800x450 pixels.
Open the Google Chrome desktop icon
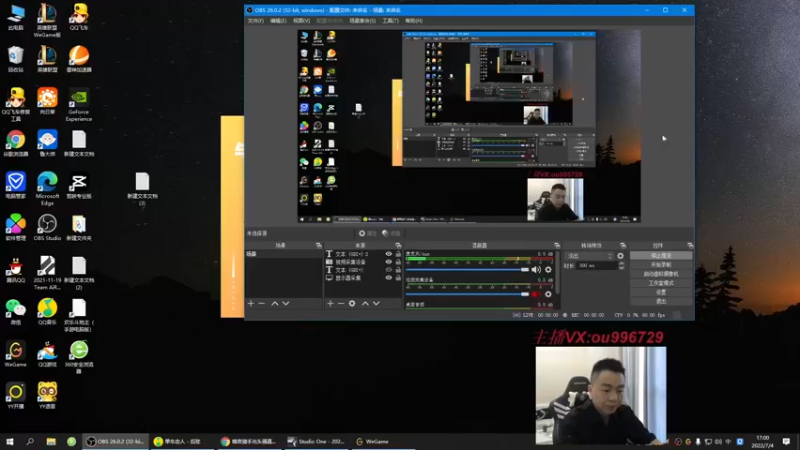click(15, 143)
